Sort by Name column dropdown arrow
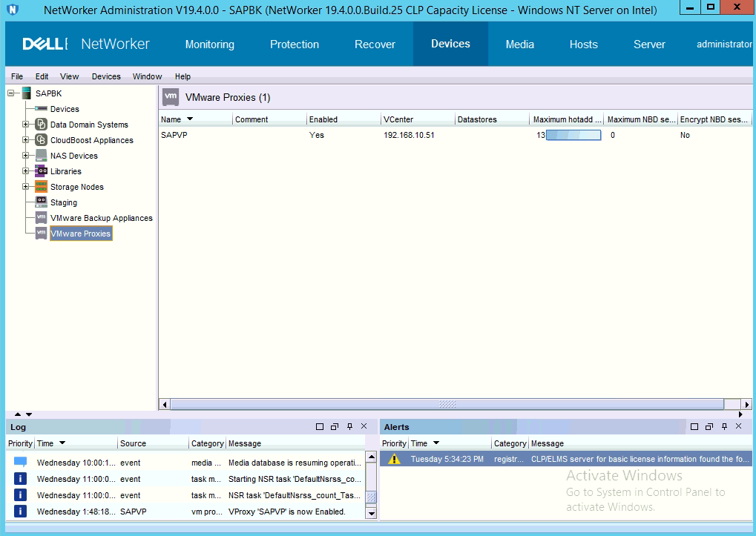 pyautogui.click(x=190, y=119)
